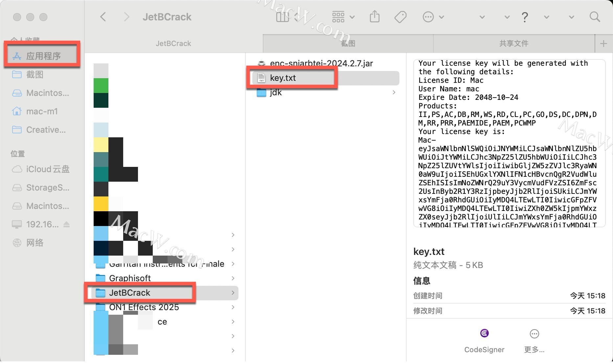
Task: Click 创建时间 info row
Action: [509, 296]
